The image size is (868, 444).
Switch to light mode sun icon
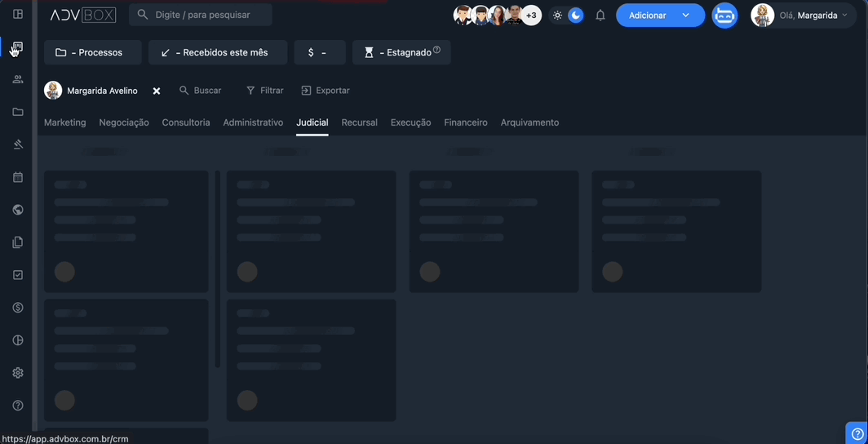[x=557, y=16]
